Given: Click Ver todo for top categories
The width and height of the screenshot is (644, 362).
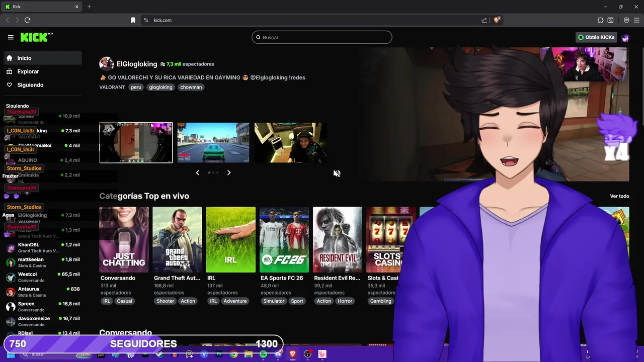Looking at the screenshot, I should coord(619,196).
